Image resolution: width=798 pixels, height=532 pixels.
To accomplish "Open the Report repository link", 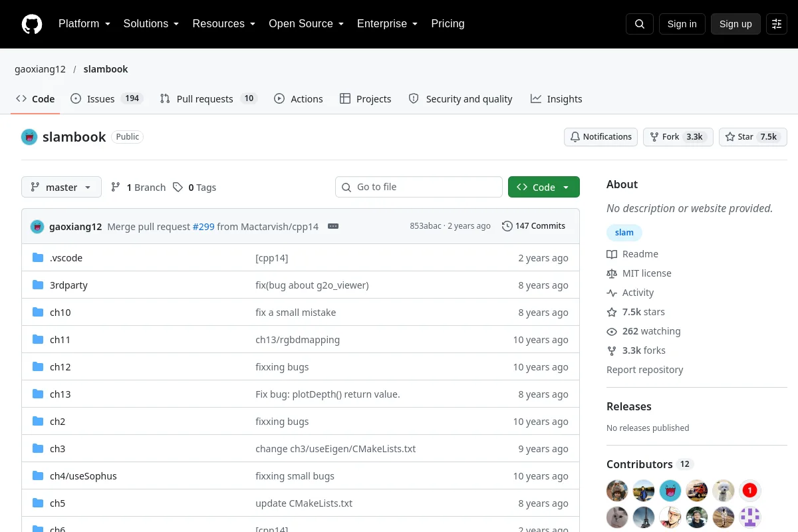I will click(x=645, y=370).
